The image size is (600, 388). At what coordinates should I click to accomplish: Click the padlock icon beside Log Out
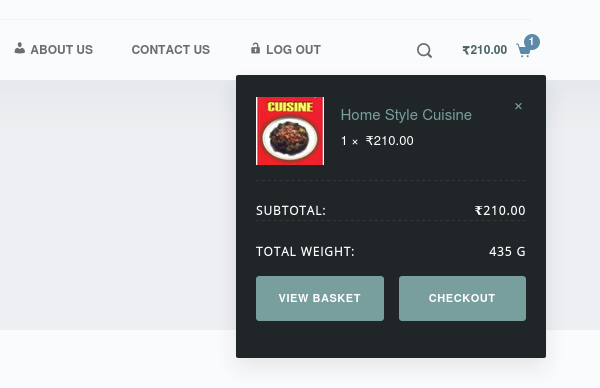255,48
